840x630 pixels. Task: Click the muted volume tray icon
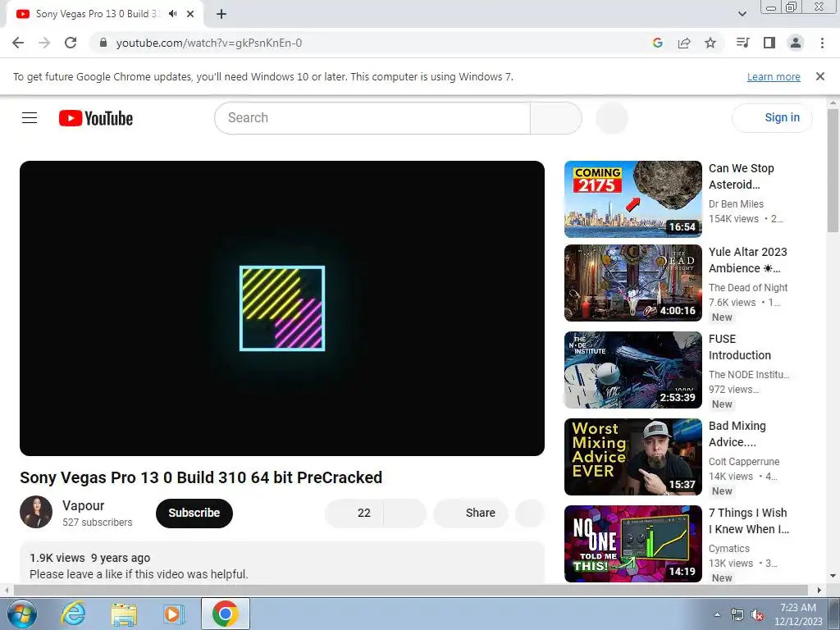pos(757,614)
